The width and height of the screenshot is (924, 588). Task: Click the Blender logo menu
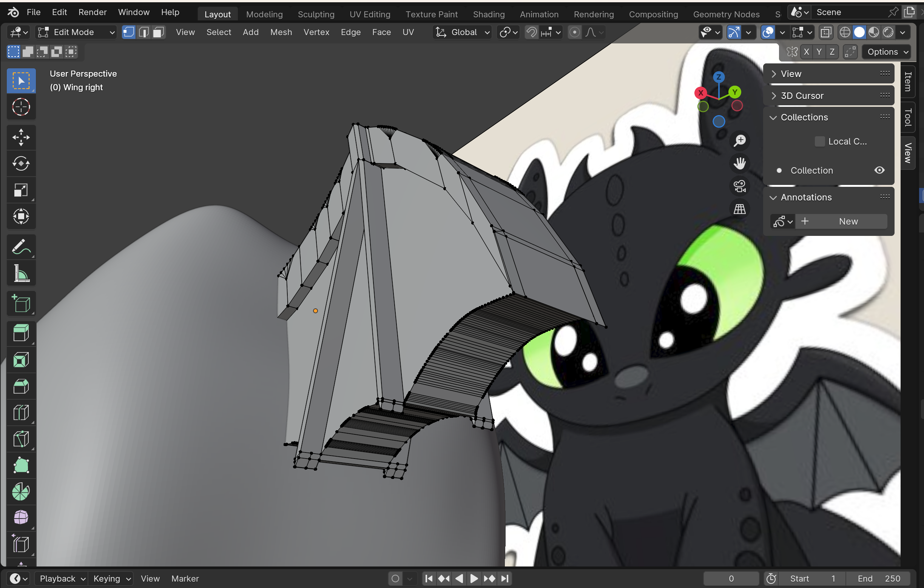[14, 12]
